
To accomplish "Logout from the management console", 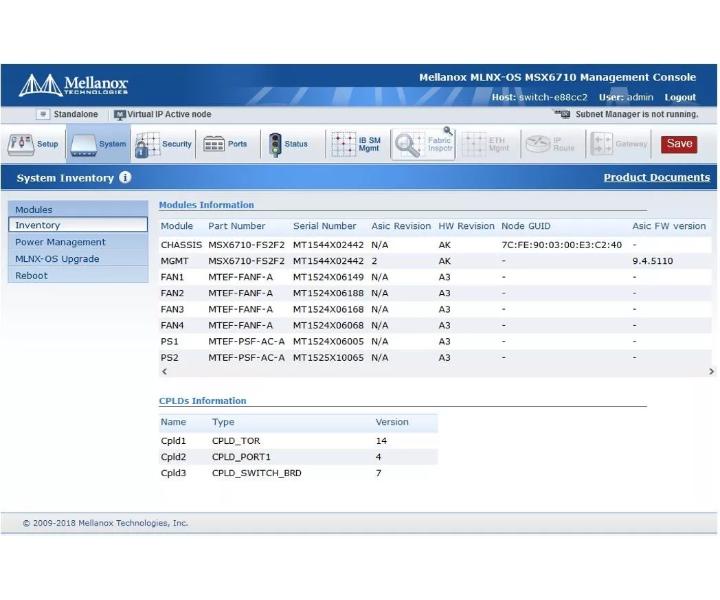I will 680,97.
